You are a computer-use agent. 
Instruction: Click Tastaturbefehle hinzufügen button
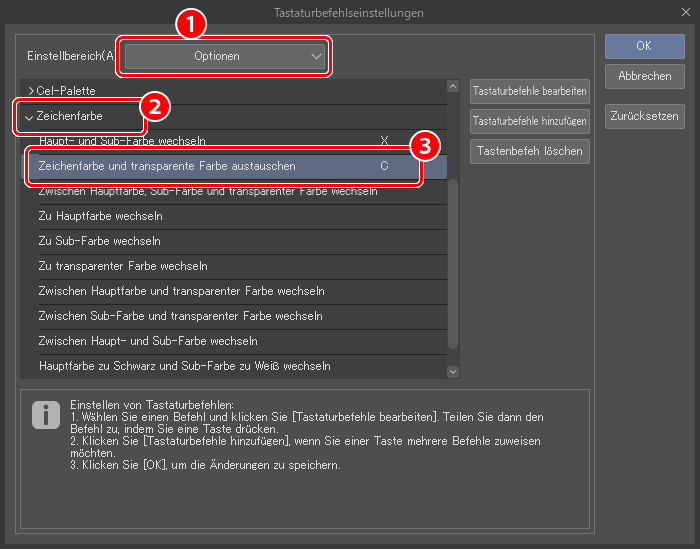pyautogui.click(x=530, y=121)
